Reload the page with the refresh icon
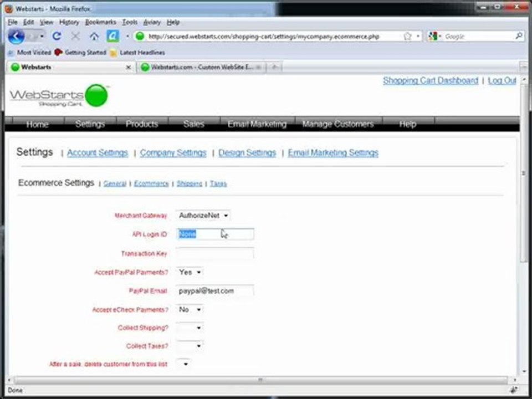 (57, 36)
